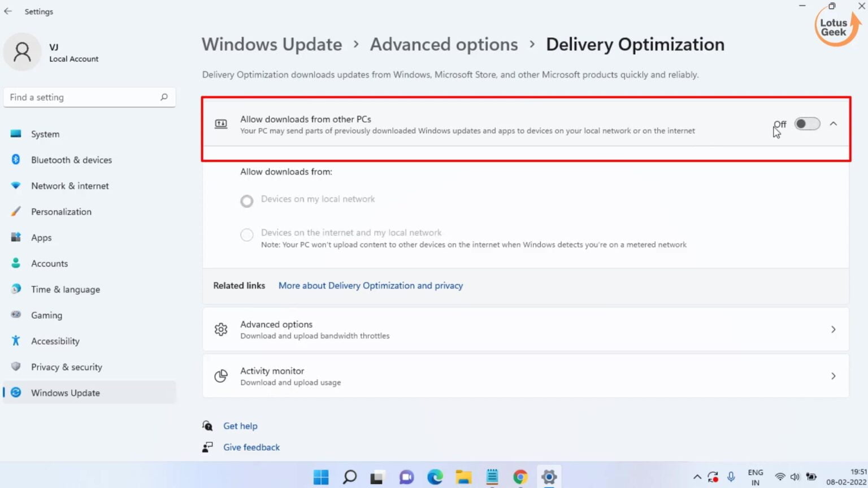Open Task View on the taskbar

pos(377,477)
